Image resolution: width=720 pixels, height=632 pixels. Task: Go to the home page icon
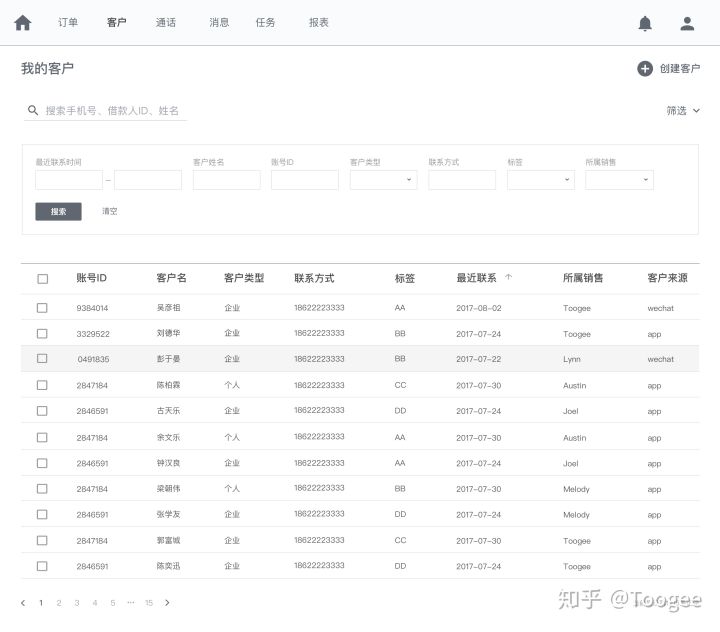(22, 23)
